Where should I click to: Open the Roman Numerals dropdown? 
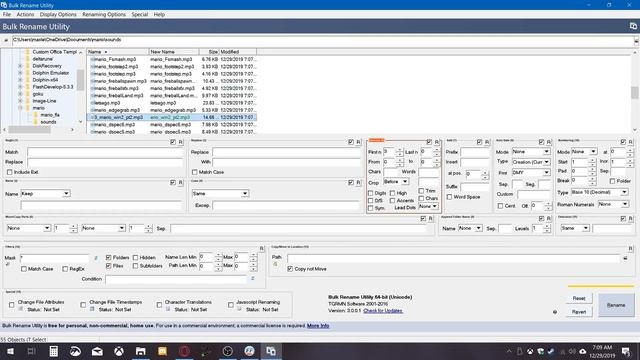pos(613,204)
